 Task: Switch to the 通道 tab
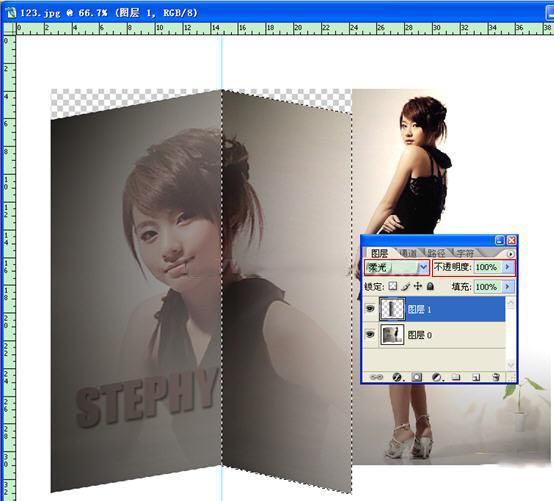point(409,253)
